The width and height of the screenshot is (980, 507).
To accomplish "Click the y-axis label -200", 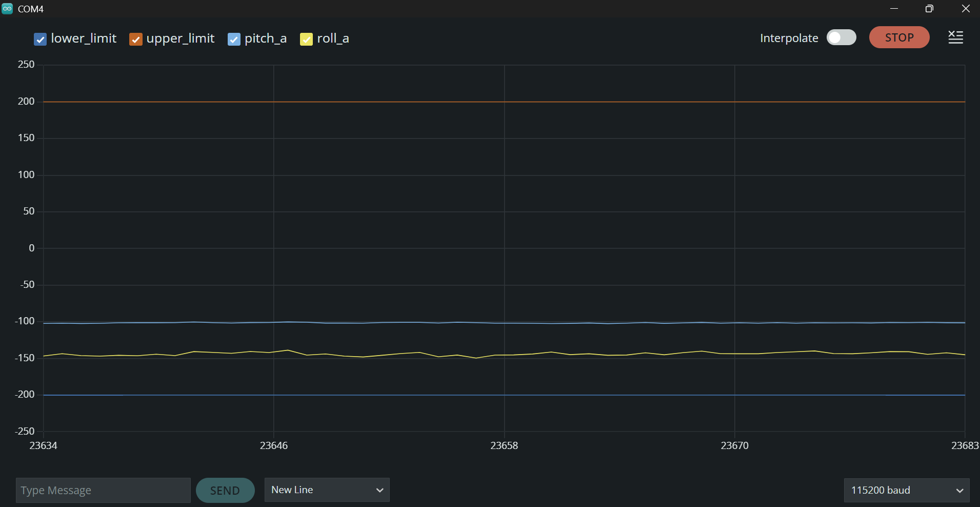I will (x=25, y=394).
